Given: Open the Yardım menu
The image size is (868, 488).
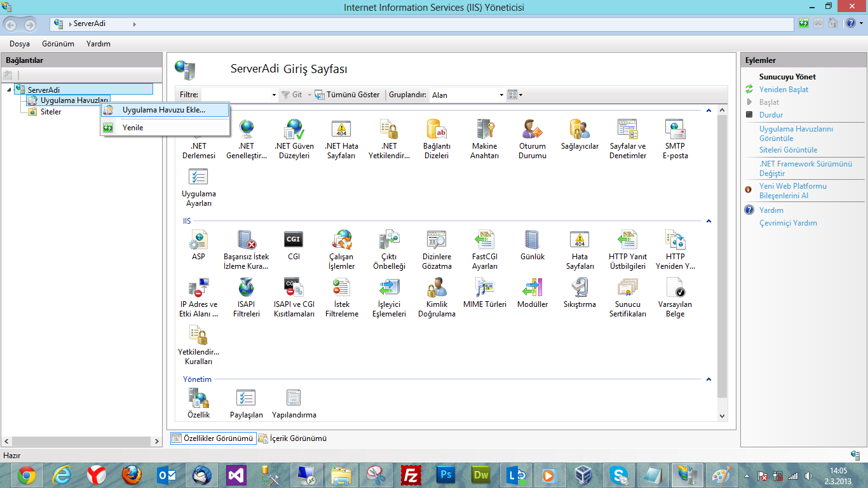Looking at the screenshot, I should coord(98,44).
